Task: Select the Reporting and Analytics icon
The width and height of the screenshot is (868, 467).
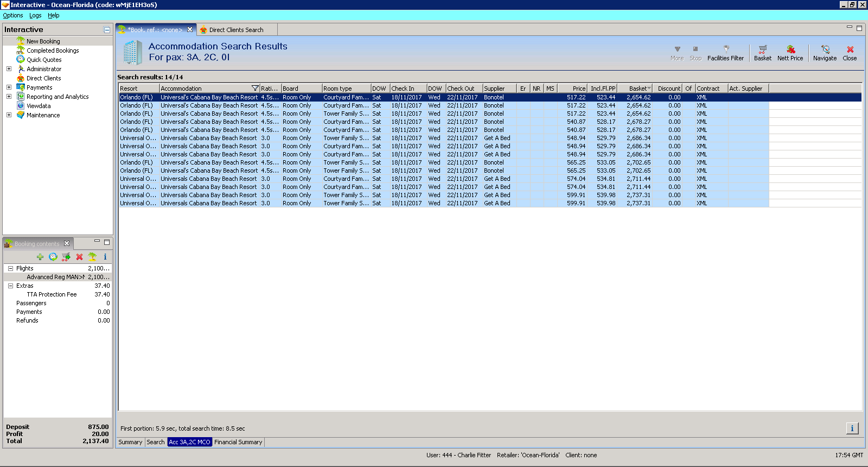Action: (21, 96)
